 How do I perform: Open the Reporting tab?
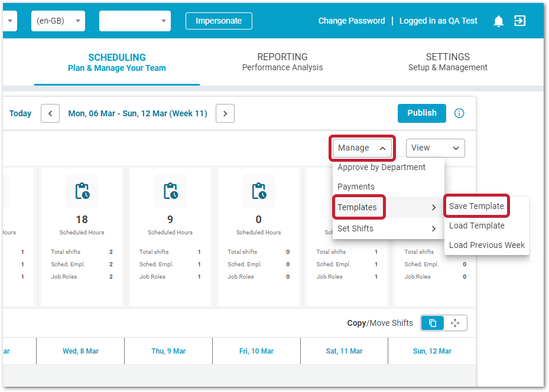282,62
